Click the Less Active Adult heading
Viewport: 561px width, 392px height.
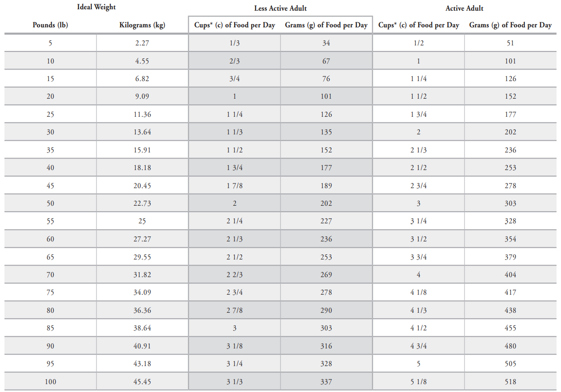coord(280,8)
